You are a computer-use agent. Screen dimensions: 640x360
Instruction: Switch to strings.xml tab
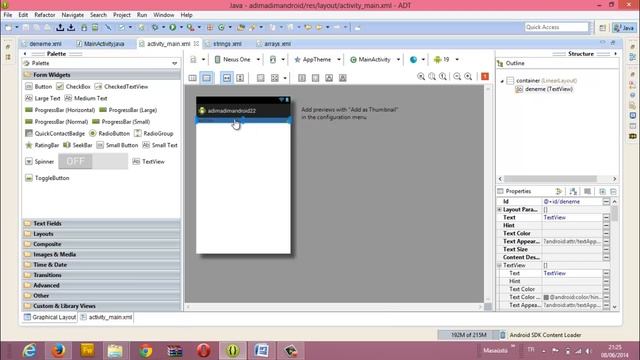tap(224, 44)
